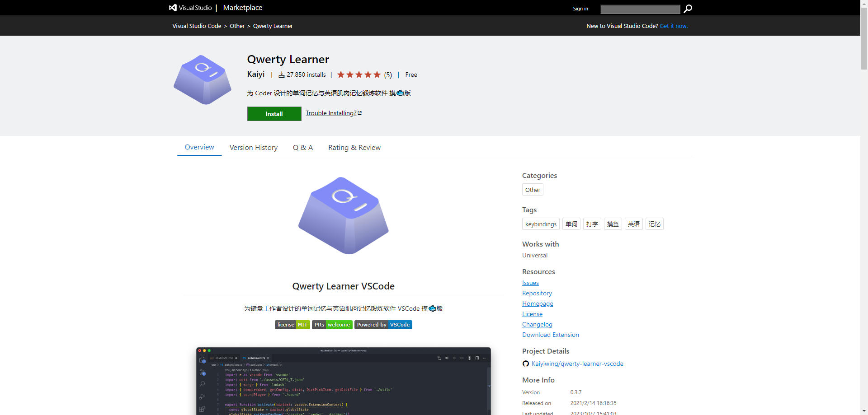The height and width of the screenshot is (415, 868).
Task: Click the 摸鱼 tag
Action: [613, 224]
